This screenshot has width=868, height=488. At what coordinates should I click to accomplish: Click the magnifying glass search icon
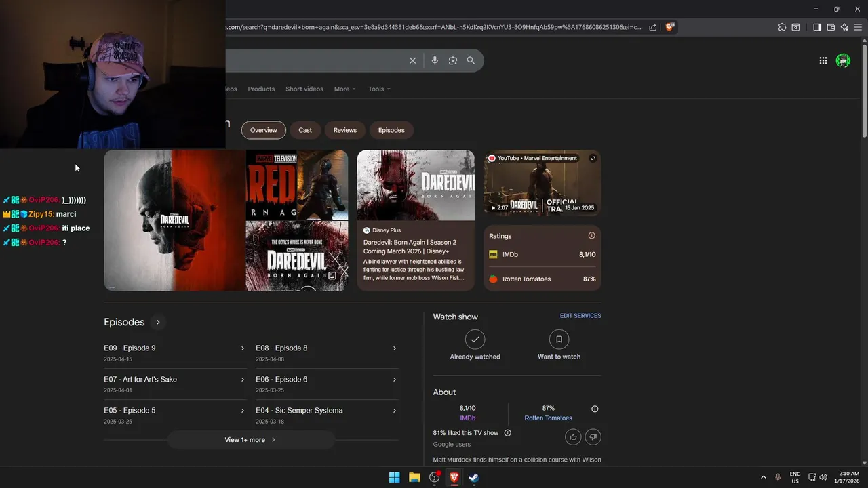coord(471,60)
